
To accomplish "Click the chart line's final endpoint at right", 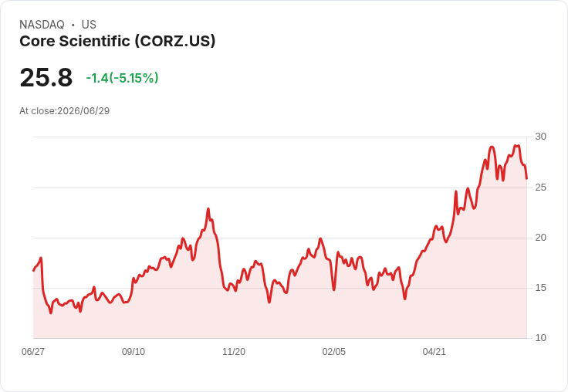I will (526, 178).
